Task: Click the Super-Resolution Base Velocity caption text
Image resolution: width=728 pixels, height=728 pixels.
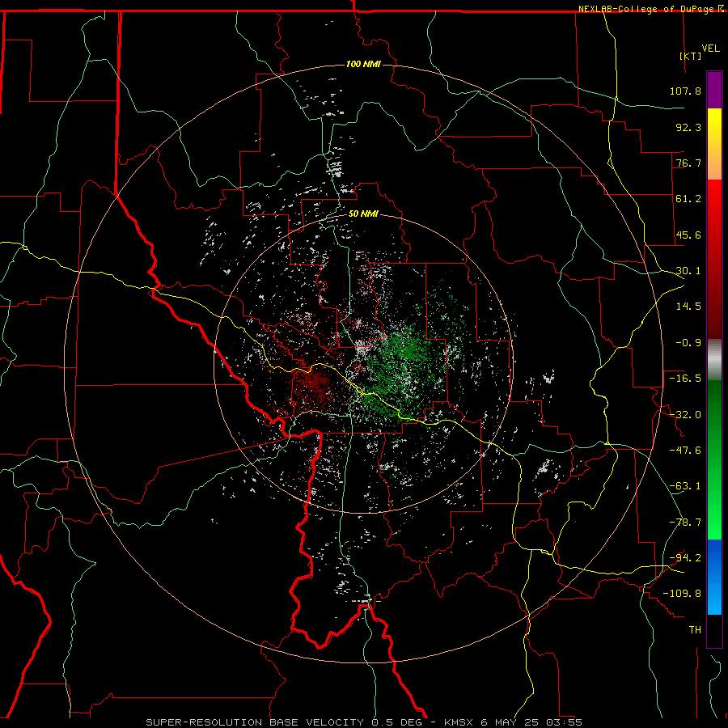Action: (x=364, y=722)
